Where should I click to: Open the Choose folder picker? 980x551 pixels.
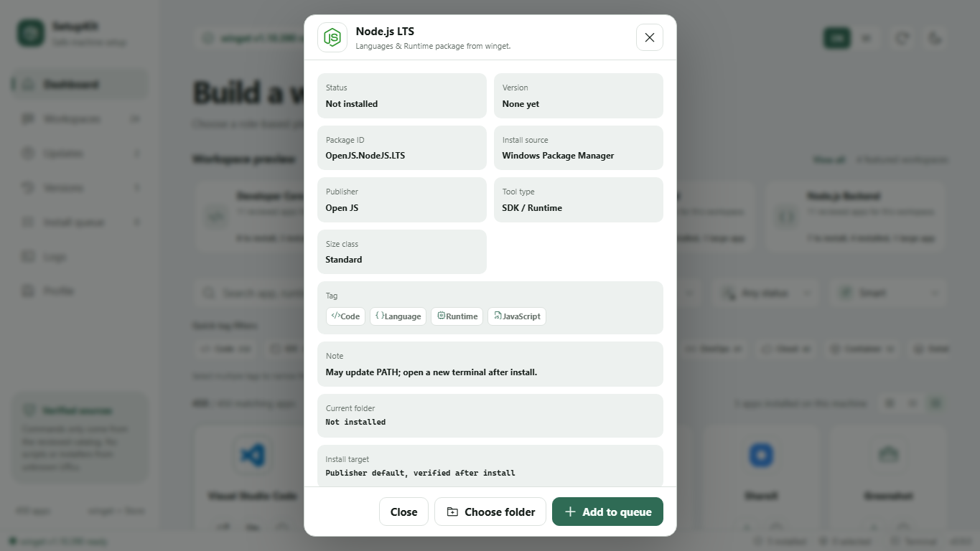pos(490,512)
